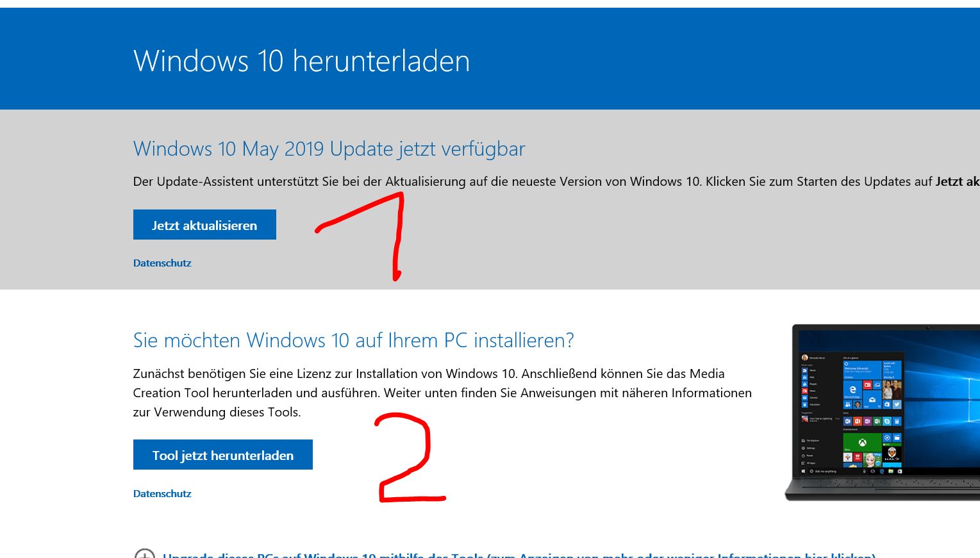This screenshot has width=980, height=558.
Task: Click "Sie möchten Windows 10" installieren heading
Action: click(x=353, y=340)
